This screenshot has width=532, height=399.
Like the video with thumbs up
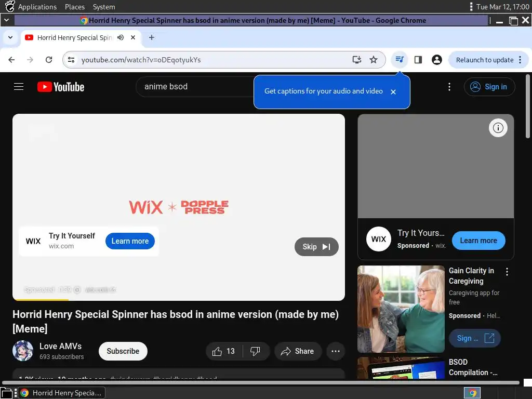[224, 351]
